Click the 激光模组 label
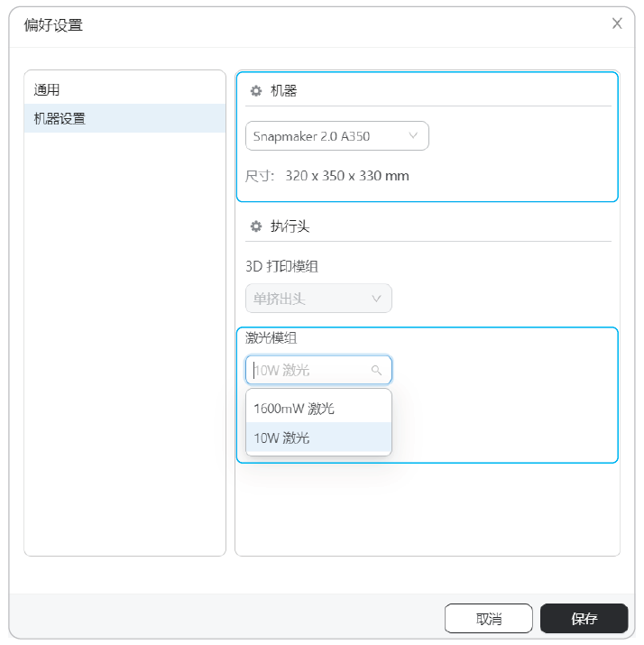This screenshot has width=644, height=645. (x=271, y=337)
